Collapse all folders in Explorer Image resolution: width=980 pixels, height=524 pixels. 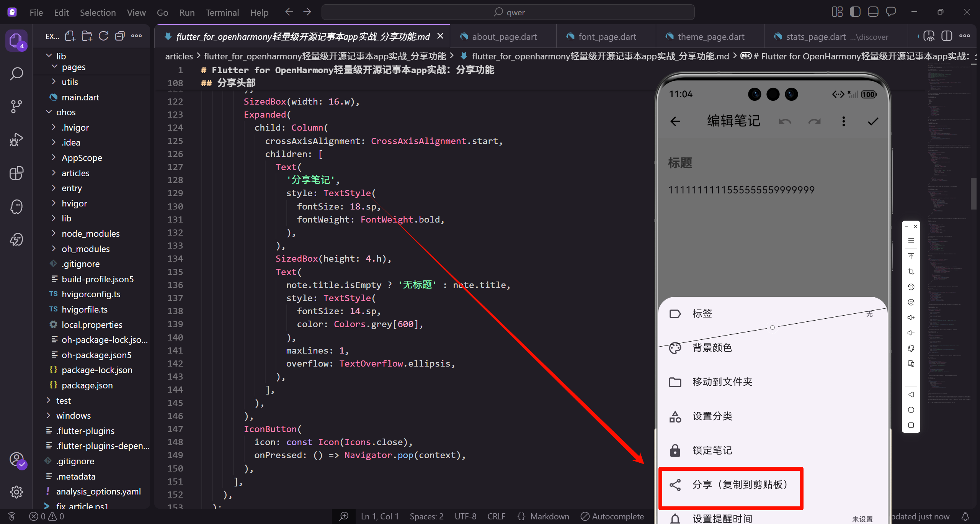click(x=120, y=36)
